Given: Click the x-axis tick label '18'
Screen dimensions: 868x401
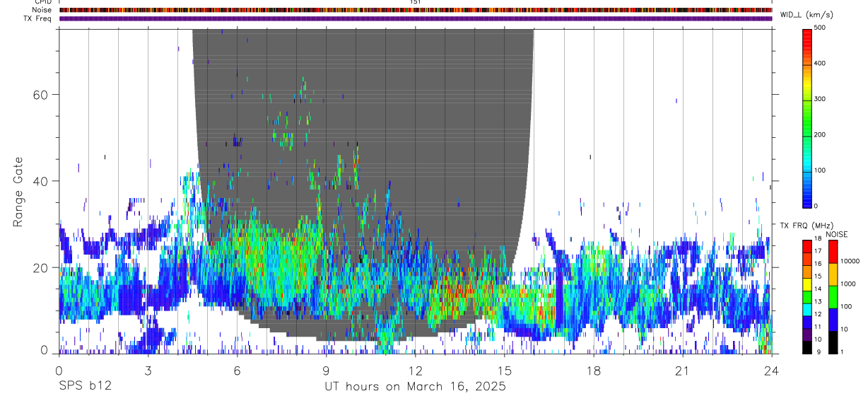Looking at the screenshot, I should (593, 371).
